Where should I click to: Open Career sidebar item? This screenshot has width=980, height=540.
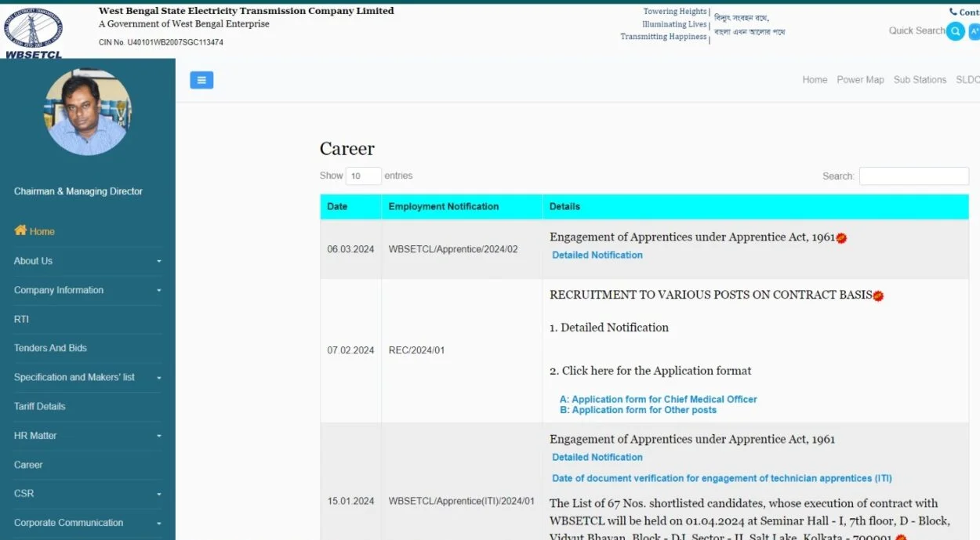click(28, 465)
